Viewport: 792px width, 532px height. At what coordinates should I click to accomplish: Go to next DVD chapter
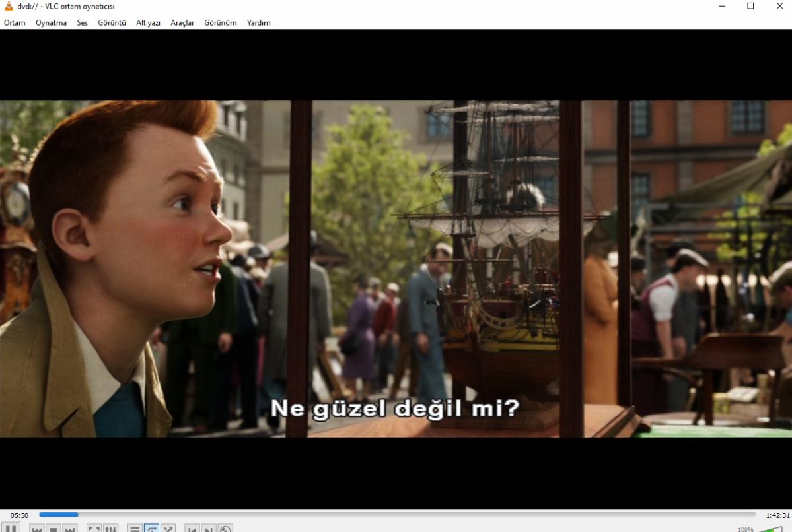[209, 529]
